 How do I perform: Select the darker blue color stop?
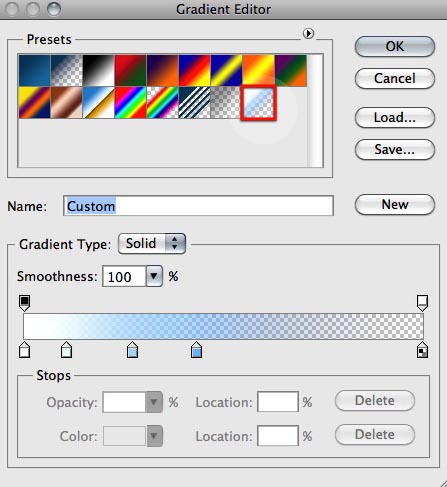[x=197, y=350]
